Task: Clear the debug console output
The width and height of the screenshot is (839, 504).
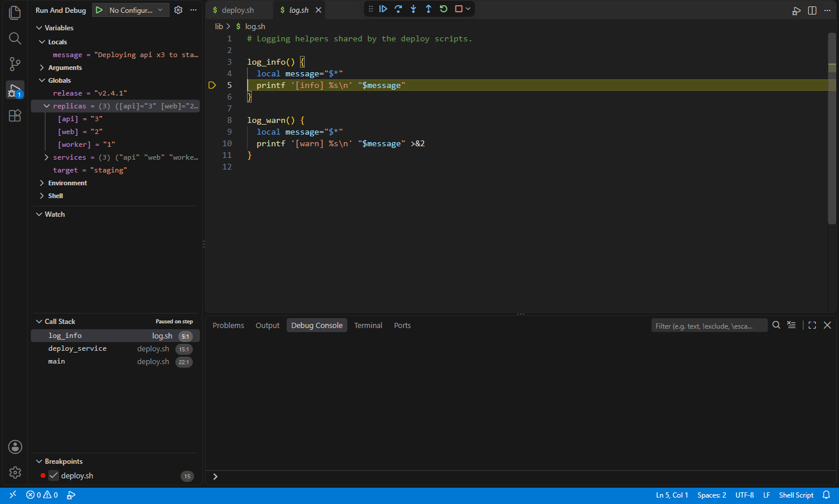Action: (x=791, y=325)
